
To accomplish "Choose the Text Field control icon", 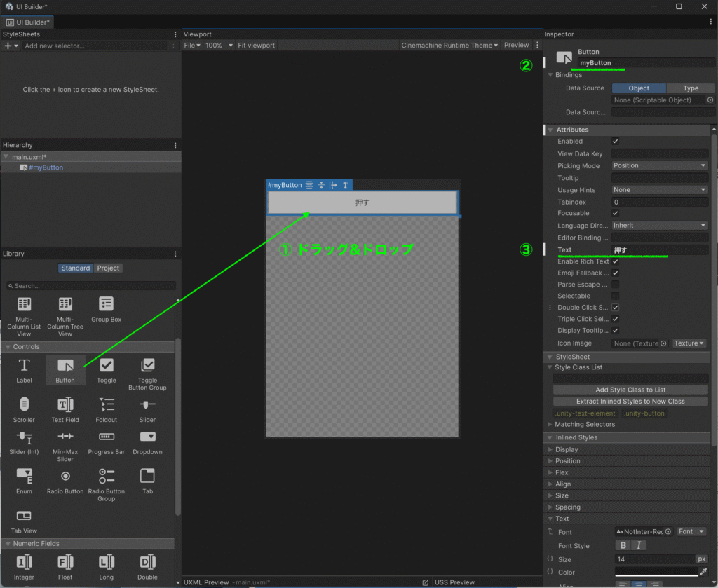I will click(x=65, y=405).
